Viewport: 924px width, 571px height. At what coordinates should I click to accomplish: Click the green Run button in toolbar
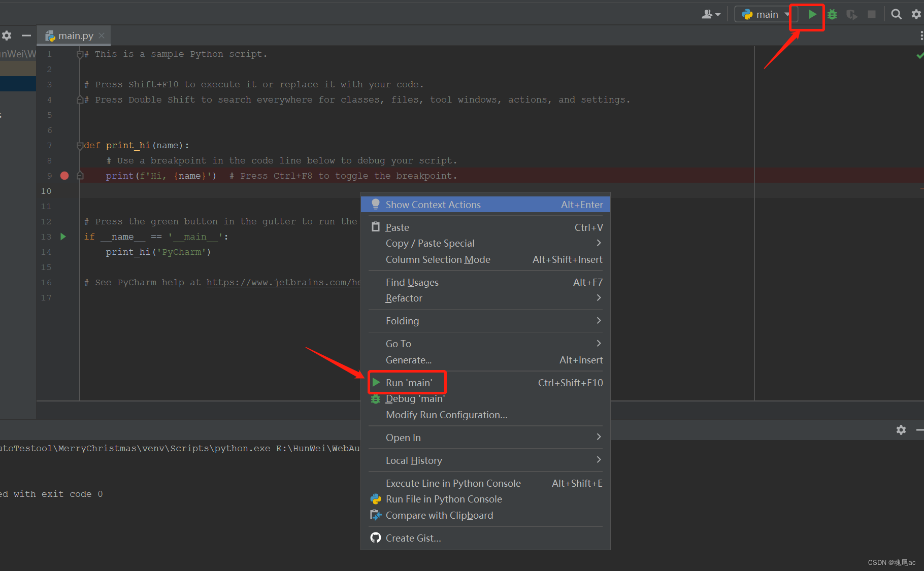point(812,14)
